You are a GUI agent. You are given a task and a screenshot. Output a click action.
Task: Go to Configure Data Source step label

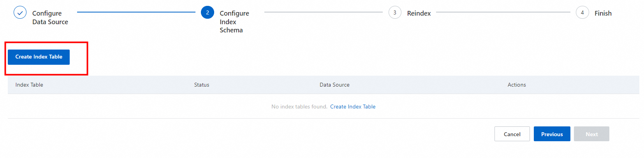point(50,18)
